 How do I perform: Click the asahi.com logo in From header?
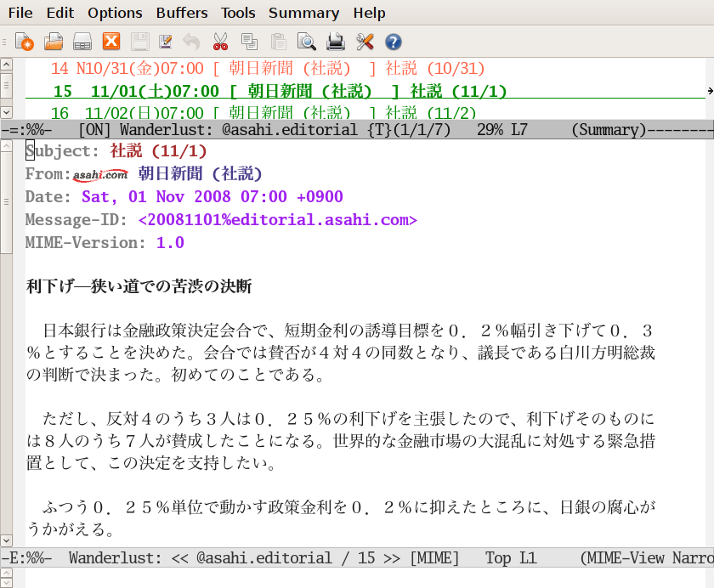[x=100, y=175]
